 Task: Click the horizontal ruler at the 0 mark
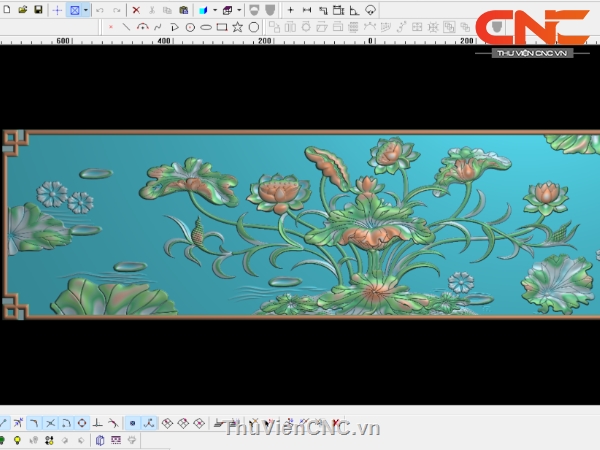pos(370,41)
